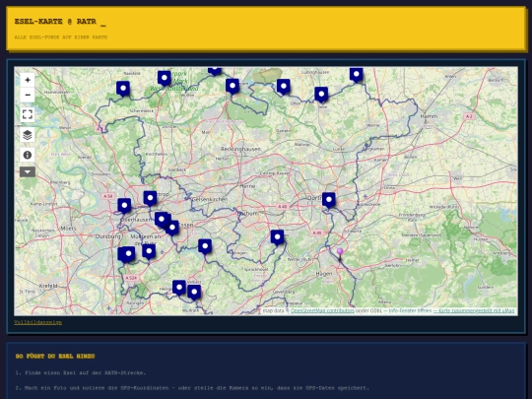The width and height of the screenshot is (532, 399).
Task: Click step 2 Mach ein Foto text
Action: [x=192, y=388]
